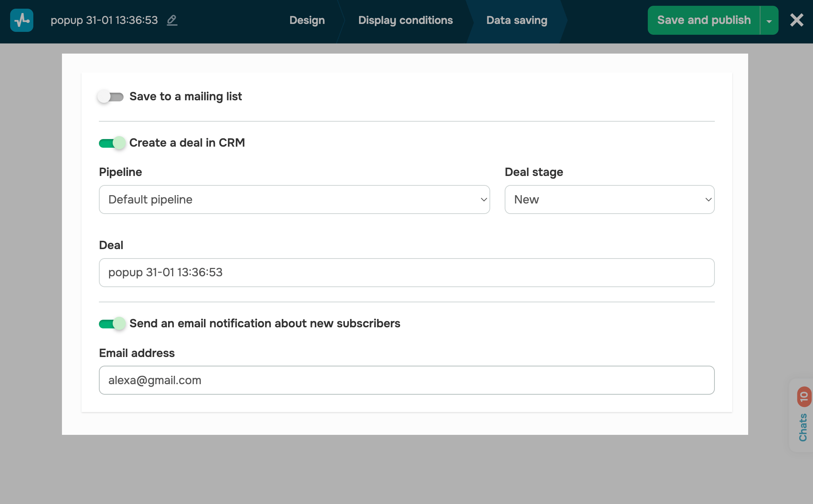Viewport: 813px width, 504px height.
Task: Click the pencil icon to rename the popup
Action: point(172,21)
